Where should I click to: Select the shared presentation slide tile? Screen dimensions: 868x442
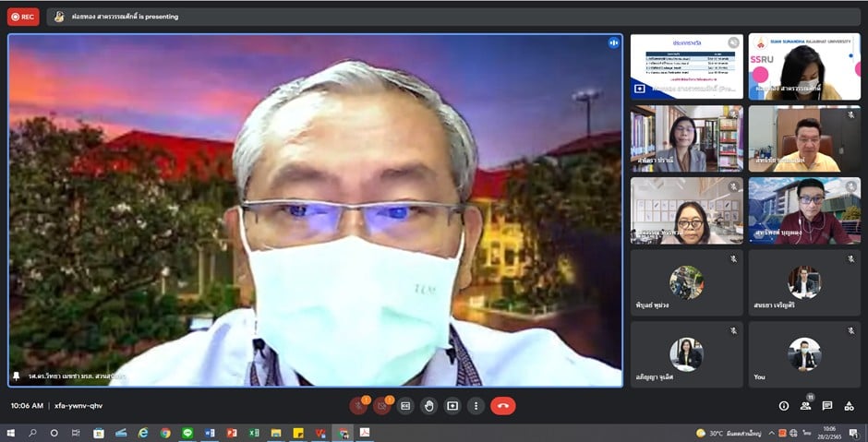686,66
